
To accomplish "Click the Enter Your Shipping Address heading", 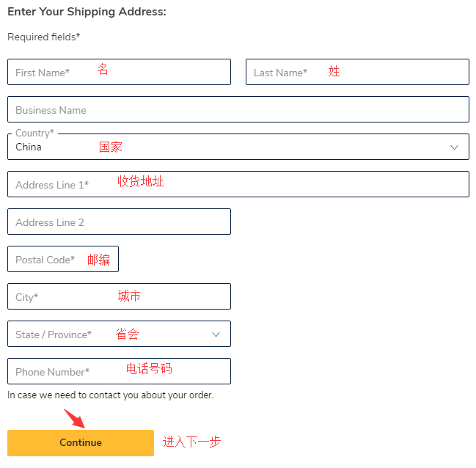I will click(x=87, y=12).
